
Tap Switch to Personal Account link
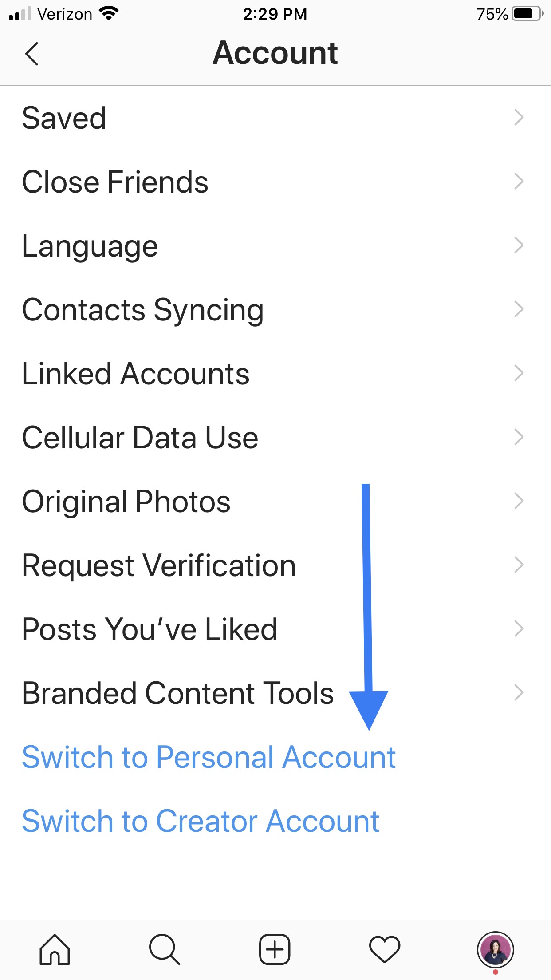point(209,757)
